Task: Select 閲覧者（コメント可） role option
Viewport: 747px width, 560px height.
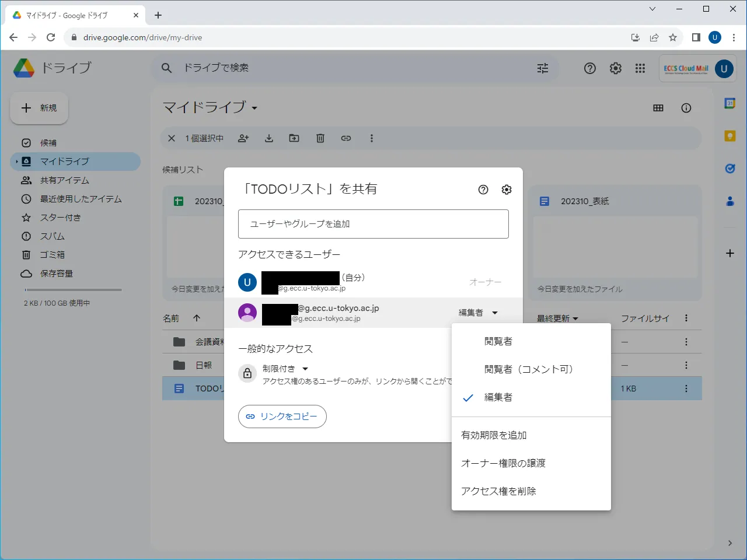Action: pyautogui.click(x=529, y=369)
